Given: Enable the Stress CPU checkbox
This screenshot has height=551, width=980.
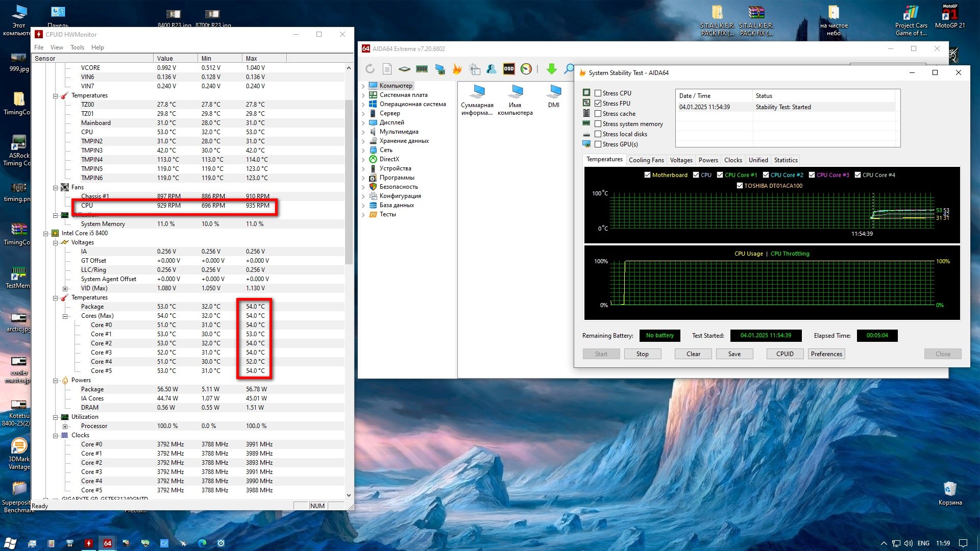Looking at the screenshot, I should (598, 93).
